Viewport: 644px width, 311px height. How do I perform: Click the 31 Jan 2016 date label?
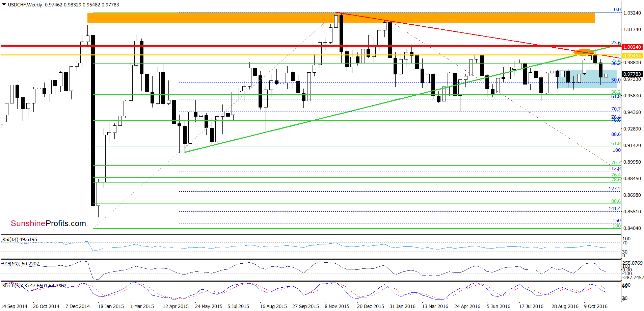[403, 306]
